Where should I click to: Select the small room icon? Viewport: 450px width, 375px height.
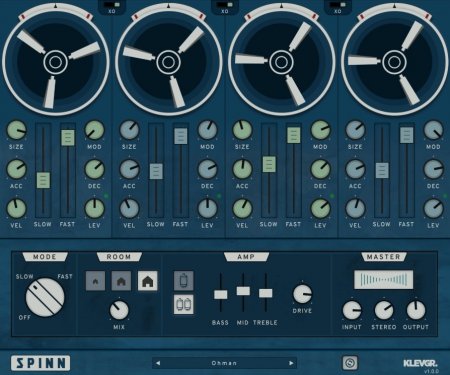[x=95, y=281]
